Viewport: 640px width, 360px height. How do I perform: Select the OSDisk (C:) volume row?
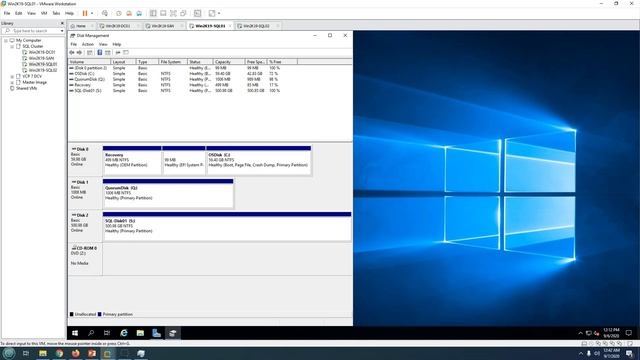[x=183, y=74]
